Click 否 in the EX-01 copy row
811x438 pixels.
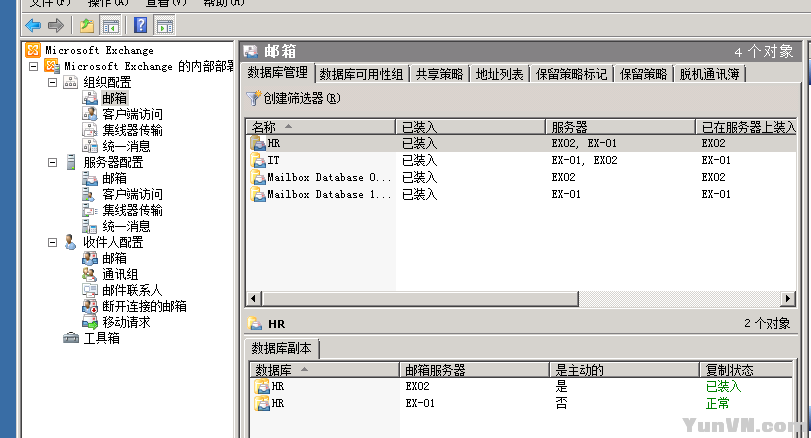[x=561, y=403]
